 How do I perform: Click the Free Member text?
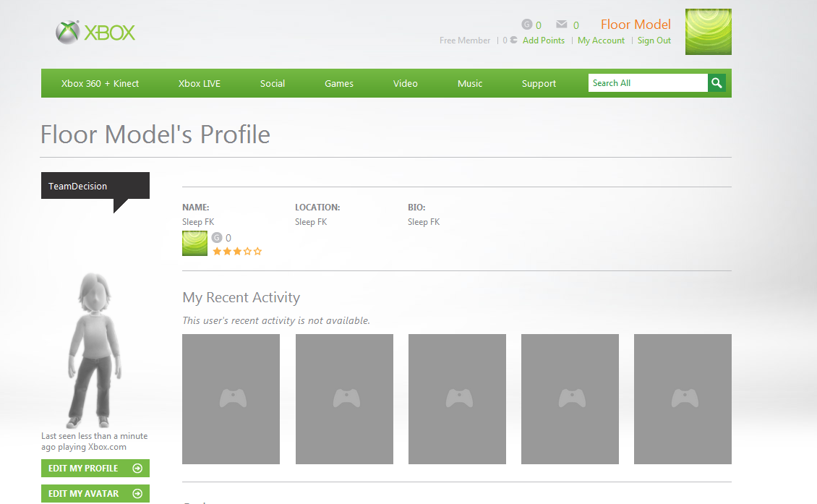pos(465,40)
